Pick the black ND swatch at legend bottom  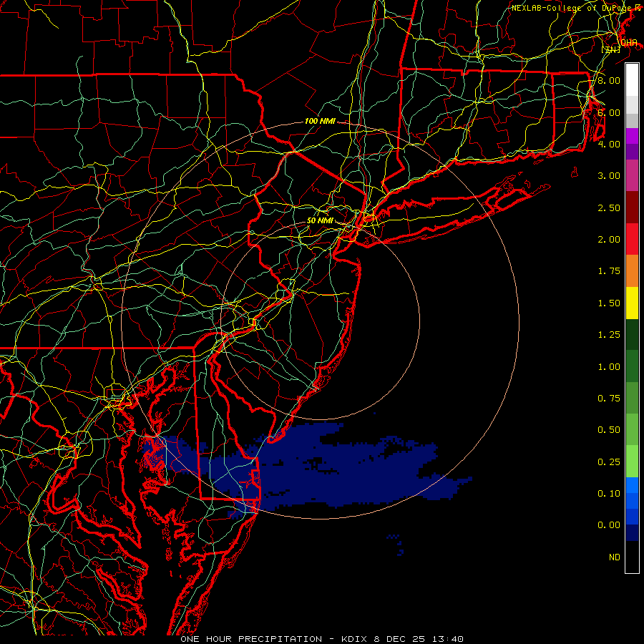click(x=632, y=557)
